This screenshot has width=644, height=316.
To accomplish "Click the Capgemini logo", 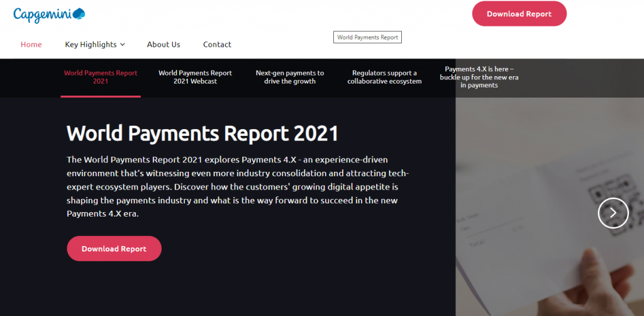I will 49,14.
